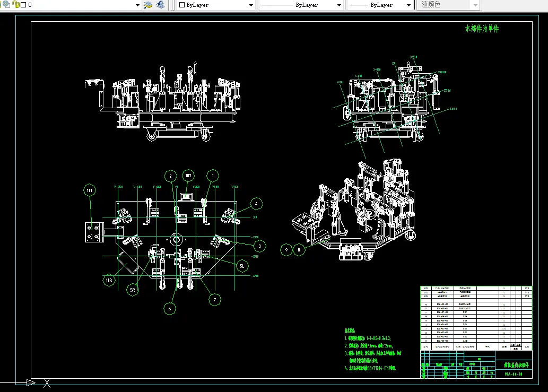The height and width of the screenshot is (392, 548).
Task: Select part balloon number 103
Action: (109, 280)
